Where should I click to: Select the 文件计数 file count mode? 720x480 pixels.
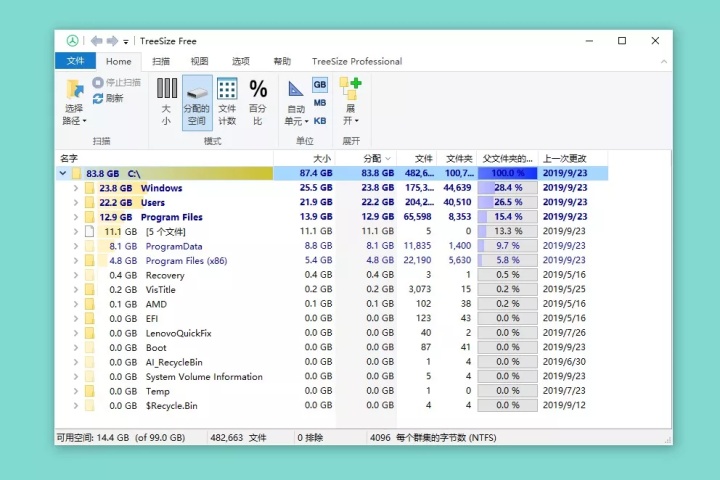[227, 103]
